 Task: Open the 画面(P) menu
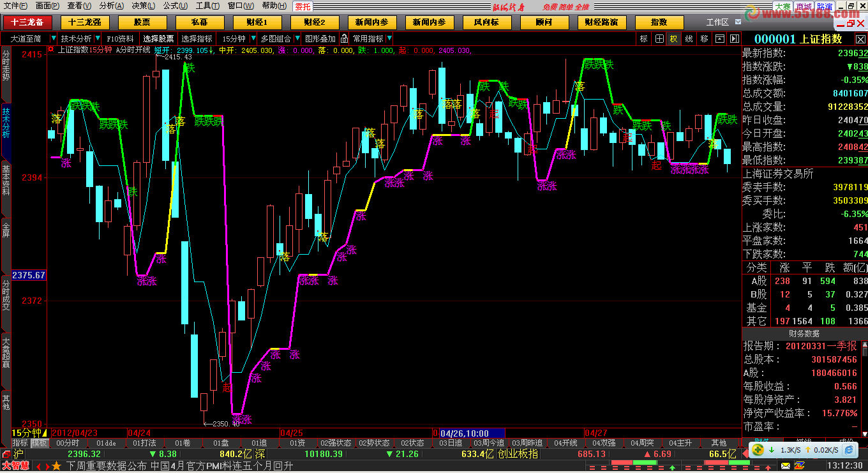click(x=47, y=6)
